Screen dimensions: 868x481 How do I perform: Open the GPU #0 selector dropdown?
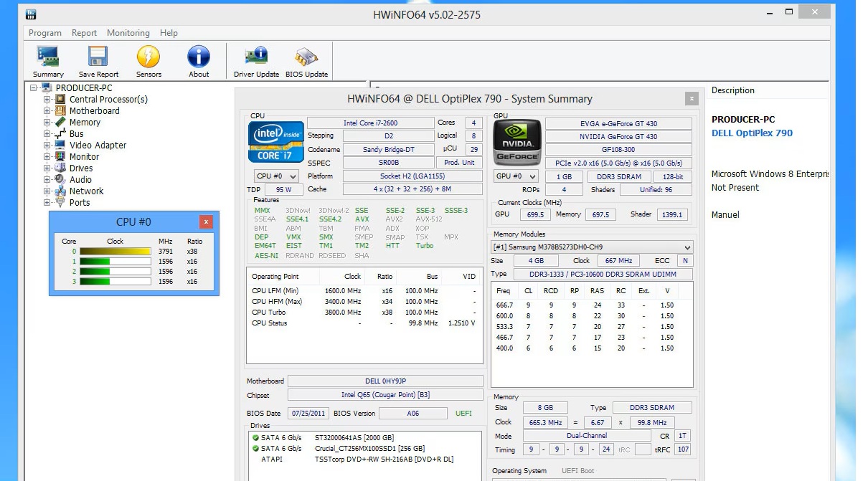pyautogui.click(x=516, y=176)
